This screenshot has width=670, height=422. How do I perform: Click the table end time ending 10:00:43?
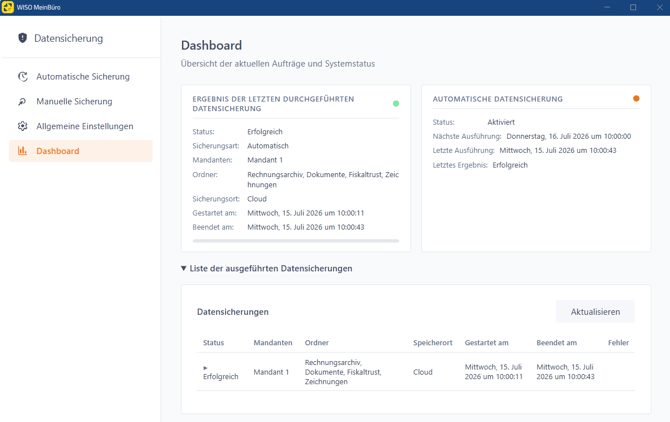pyautogui.click(x=565, y=372)
